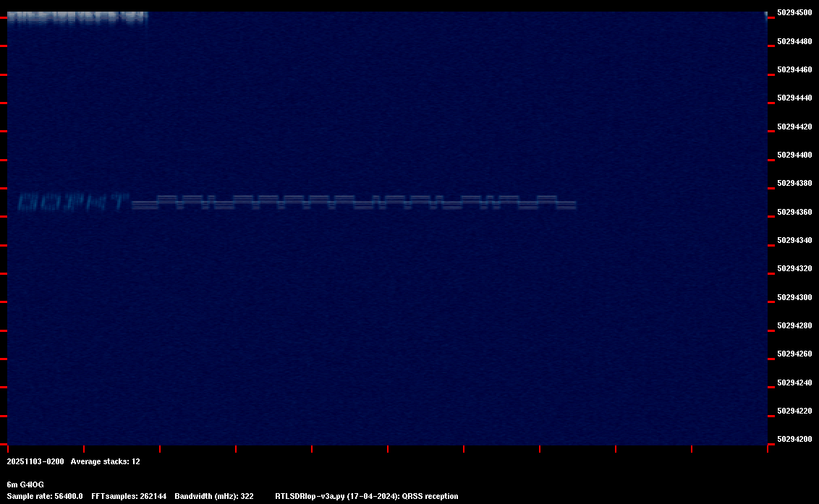Viewport: 819px width, 504px height.
Task: Click the 50294240 frequency label
Action: [x=794, y=383]
